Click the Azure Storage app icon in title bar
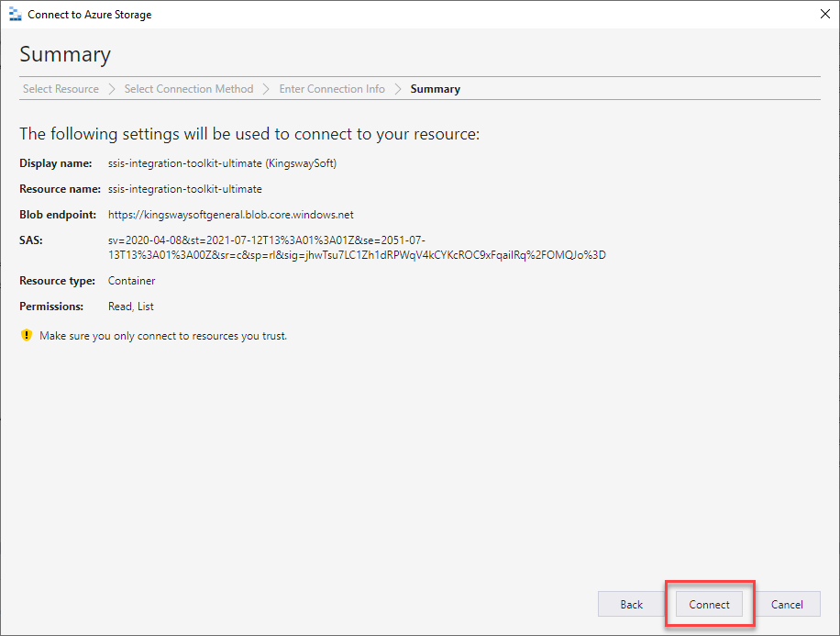 click(16, 15)
